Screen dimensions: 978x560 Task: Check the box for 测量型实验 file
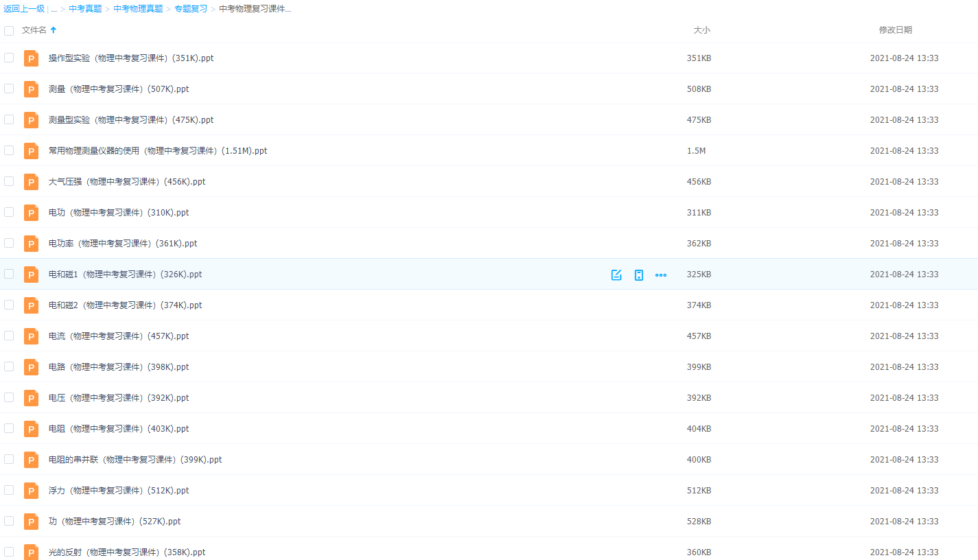click(9, 119)
